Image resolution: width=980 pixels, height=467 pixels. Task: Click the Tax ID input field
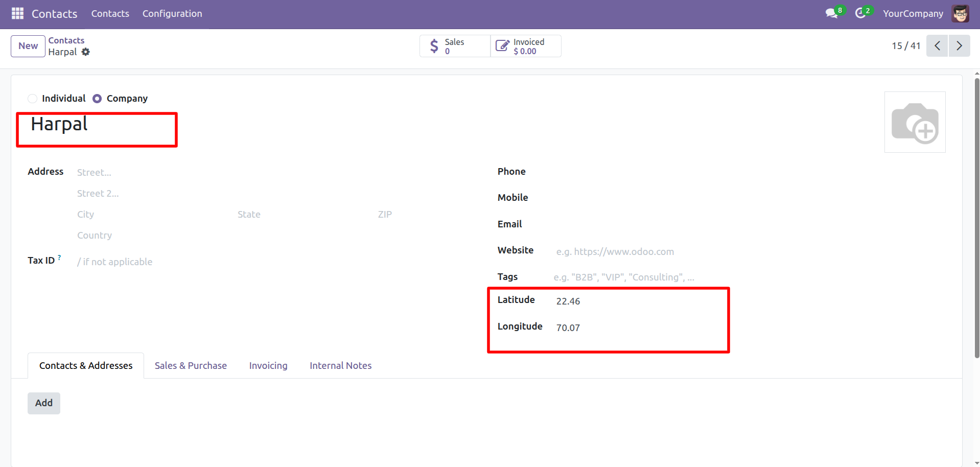(x=276, y=262)
